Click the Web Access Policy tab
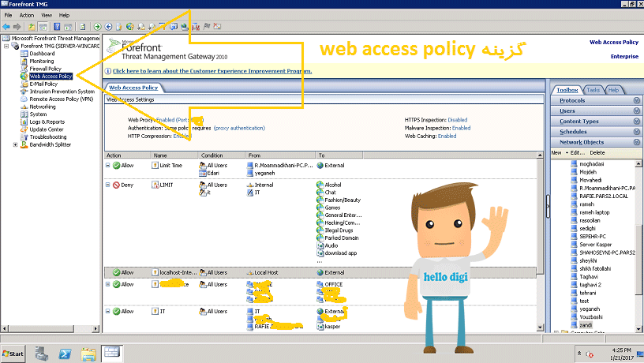The image size is (644, 363). [x=133, y=88]
